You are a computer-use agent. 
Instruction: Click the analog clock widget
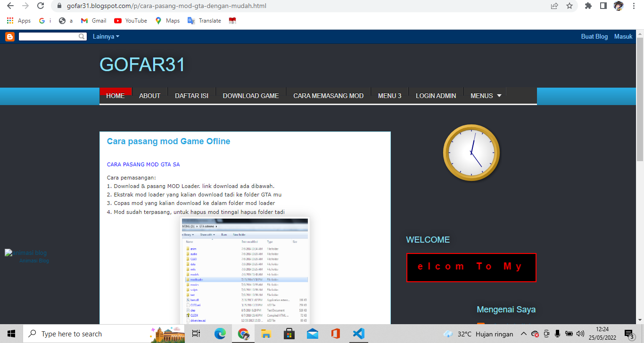tap(471, 152)
